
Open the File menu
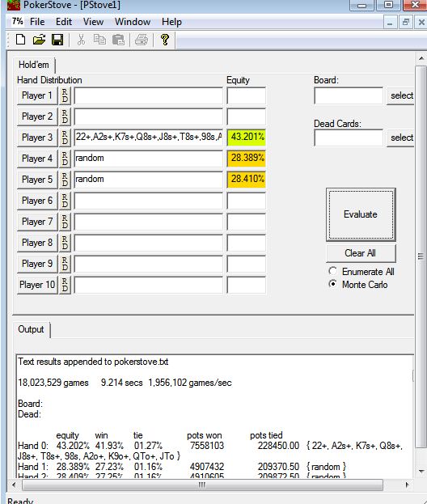37,22
